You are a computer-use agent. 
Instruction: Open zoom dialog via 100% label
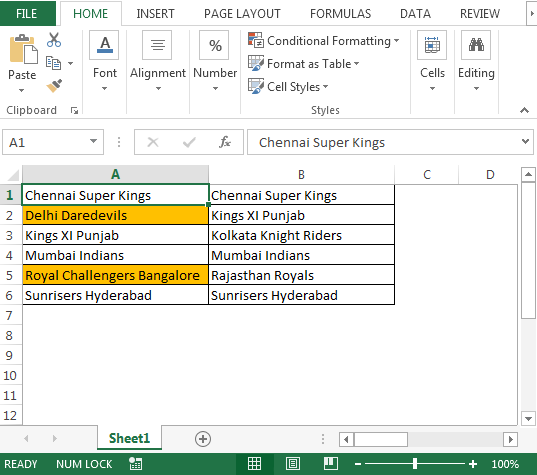505,464
